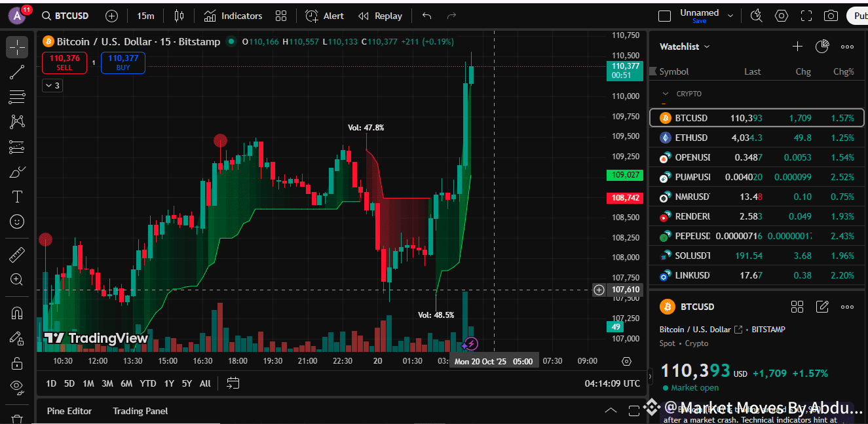
Task: Open the go to date calendar icon
Action: [x=233, y=383]
